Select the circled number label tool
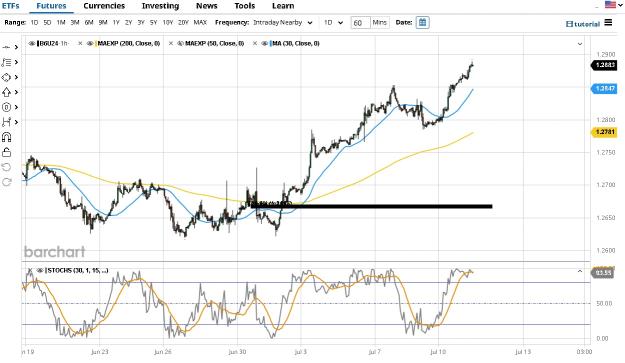Screen dimensions: 625x363 click(6, 107)
